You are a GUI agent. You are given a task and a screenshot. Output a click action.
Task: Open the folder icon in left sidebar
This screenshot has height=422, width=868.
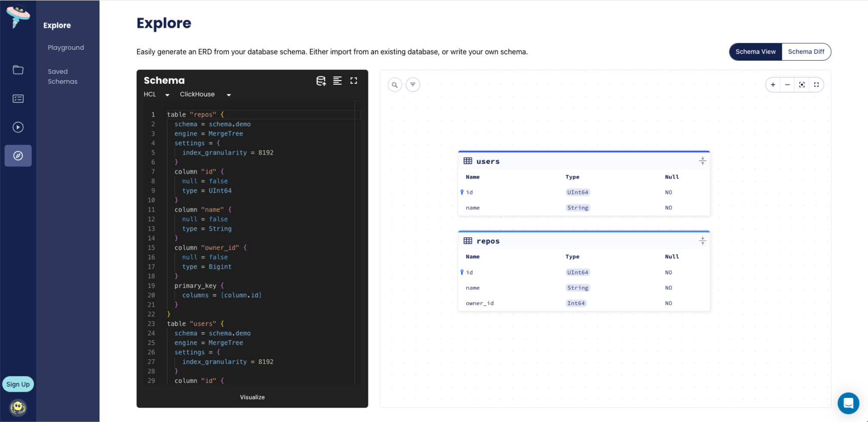click(18, 70)
